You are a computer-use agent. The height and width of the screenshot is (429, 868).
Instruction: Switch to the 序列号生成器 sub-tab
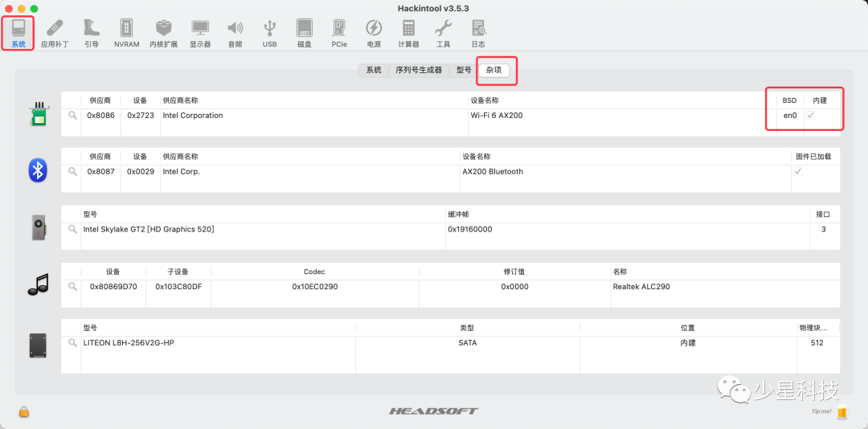tap(419, 71)
